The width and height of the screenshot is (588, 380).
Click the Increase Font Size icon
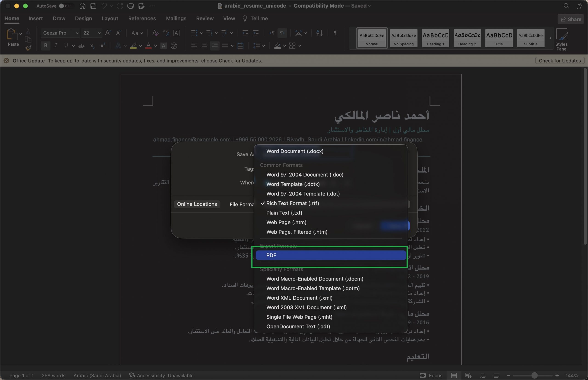point(108,33)
